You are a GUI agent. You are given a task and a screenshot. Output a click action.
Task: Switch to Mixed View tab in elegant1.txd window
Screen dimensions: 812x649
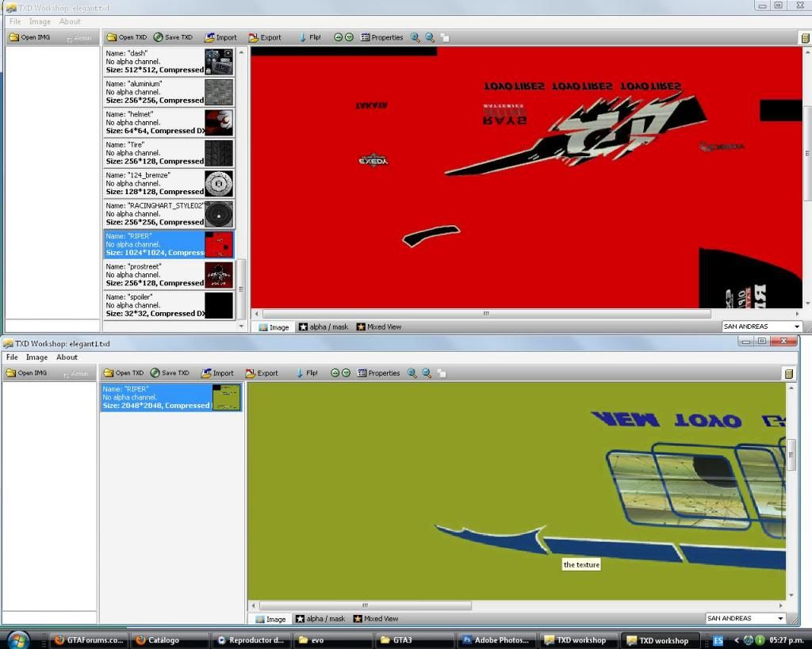376,619
